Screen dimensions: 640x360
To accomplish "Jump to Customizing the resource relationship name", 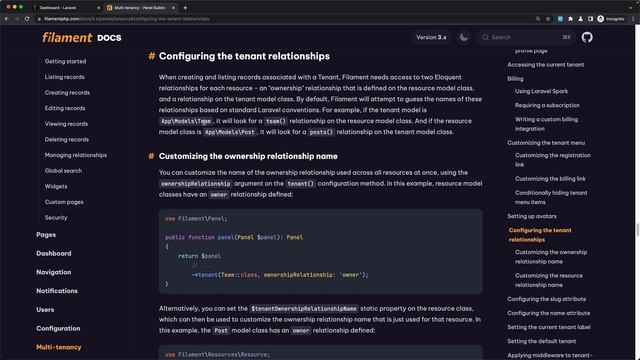I will tap(549, 280).
